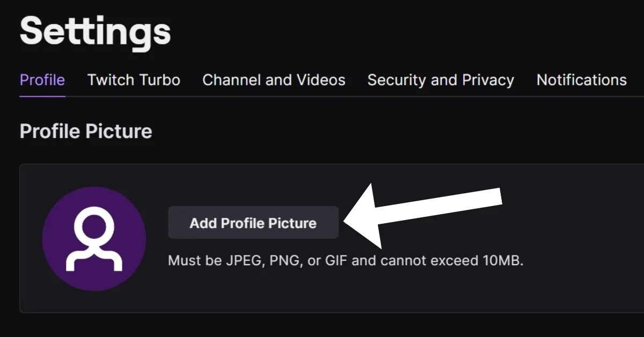The width and height of the screenshot is (644, 337).
Task: Click the default purple avatar icon
Action: tap(94, 239)
